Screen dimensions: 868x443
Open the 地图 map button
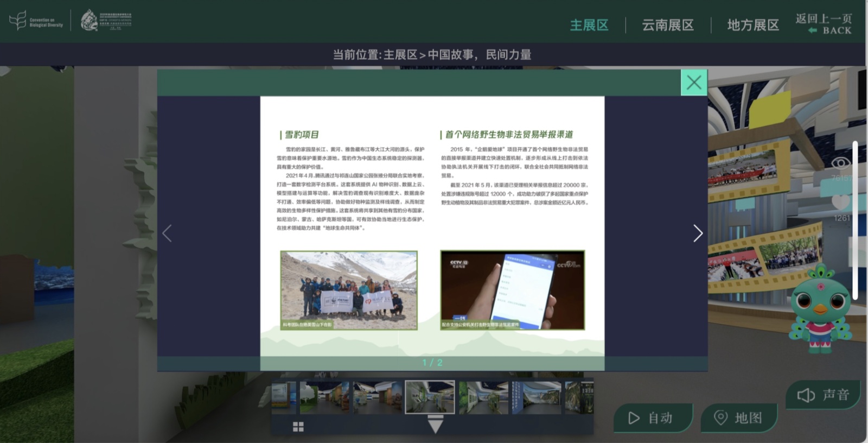tap(739, 417)
